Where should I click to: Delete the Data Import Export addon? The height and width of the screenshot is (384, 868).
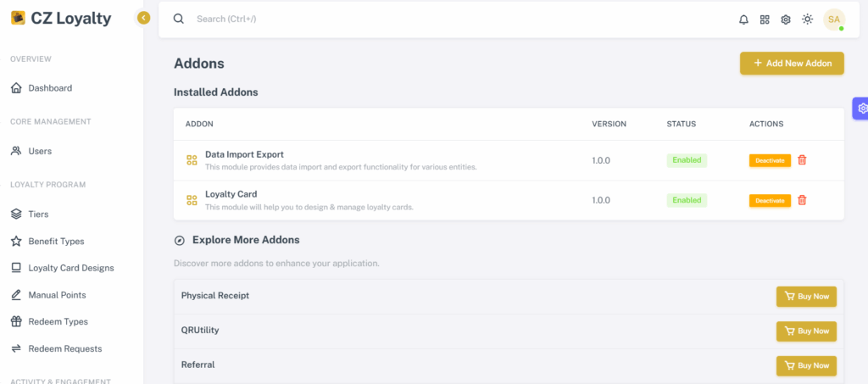[802, 160]
